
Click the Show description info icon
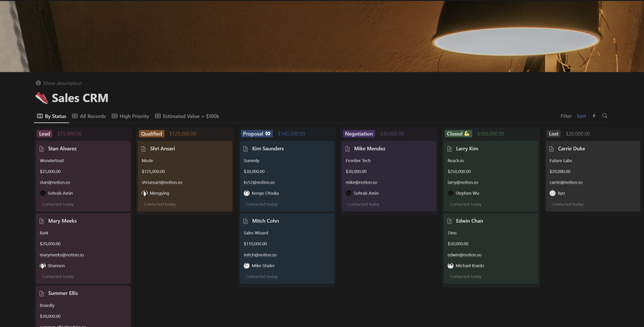pyautogui.click(x=38, y=83)
